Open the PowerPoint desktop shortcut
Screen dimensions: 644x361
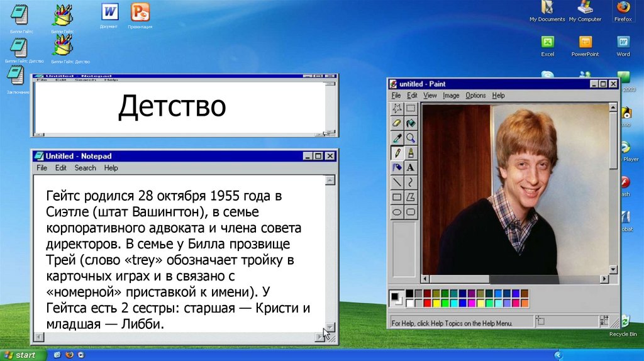(x=585, y=46)
